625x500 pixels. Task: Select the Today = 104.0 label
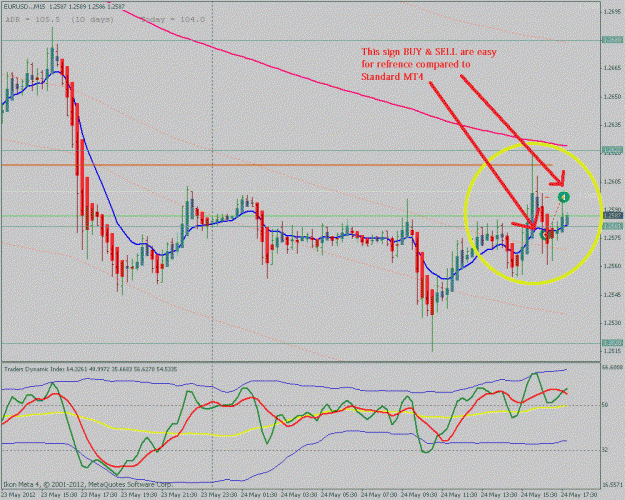(173, 19)
